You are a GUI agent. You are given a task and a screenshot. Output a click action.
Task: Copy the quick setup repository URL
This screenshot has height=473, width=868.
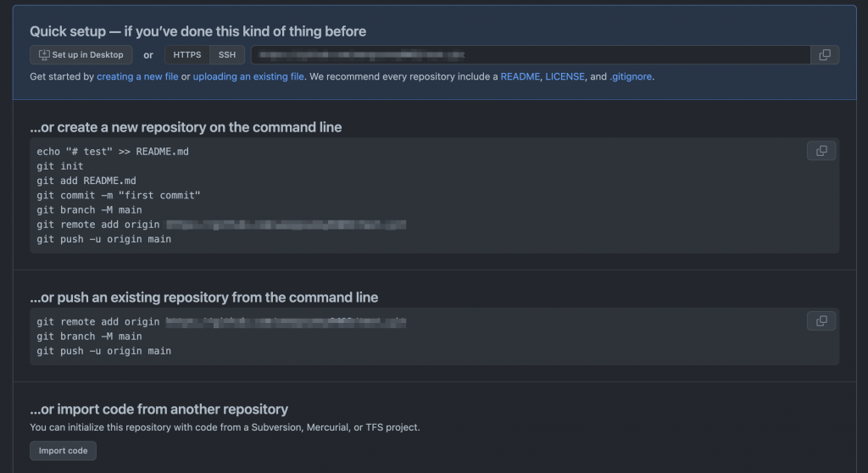(825, 55)
